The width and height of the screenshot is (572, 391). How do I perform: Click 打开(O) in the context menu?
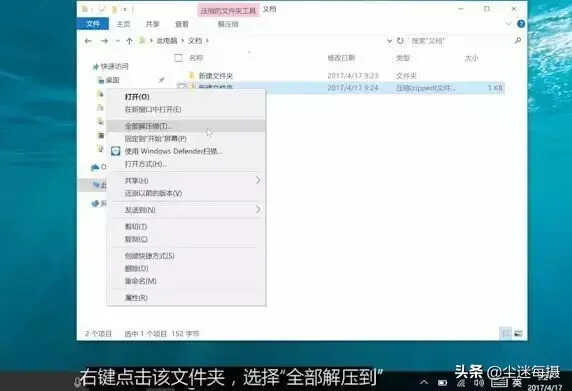pos(137,97)
